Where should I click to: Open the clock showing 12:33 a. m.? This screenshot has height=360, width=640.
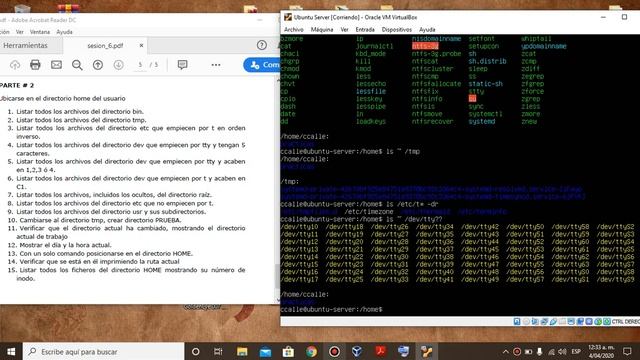[x=601, y=351]
